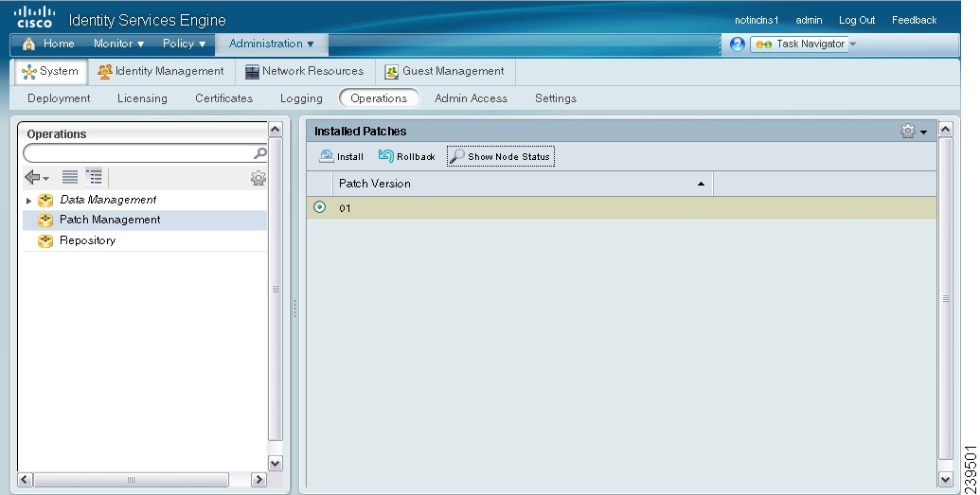Image resolution: width=980 pixels, height=495 pixels.
Task: Select the Operations submenu
Action: pyautogui.click(x=379, y=98)
